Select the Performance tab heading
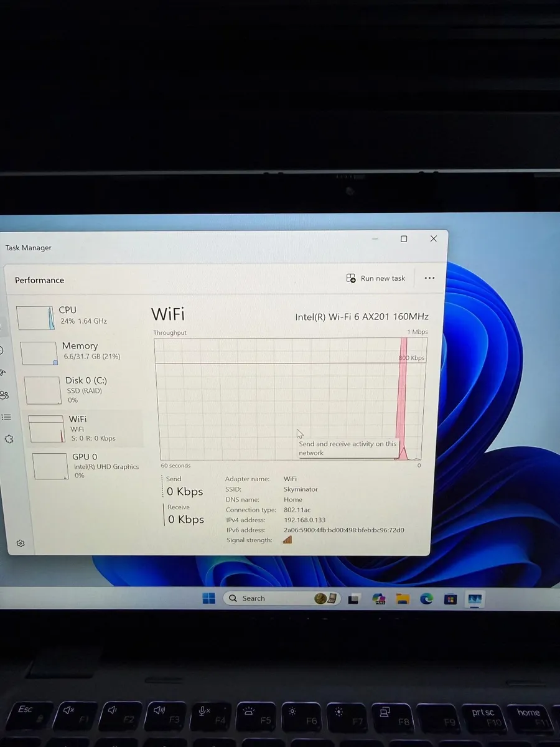 point(39,280)
